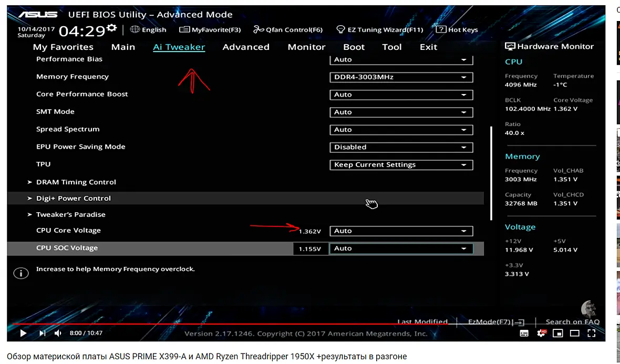The width and height of the screenshot is (620, 364).
Task: Open the Performance Bias dropdown
Action: (401, 60)
